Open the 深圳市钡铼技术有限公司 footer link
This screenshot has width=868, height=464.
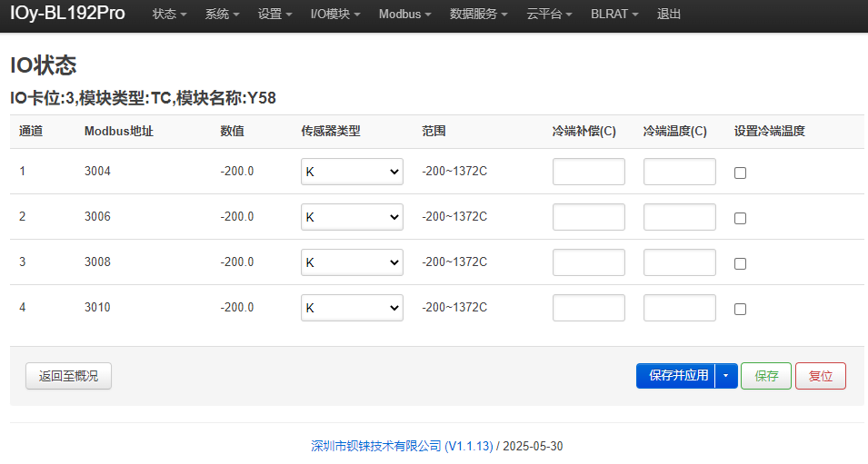coord(402,447)
